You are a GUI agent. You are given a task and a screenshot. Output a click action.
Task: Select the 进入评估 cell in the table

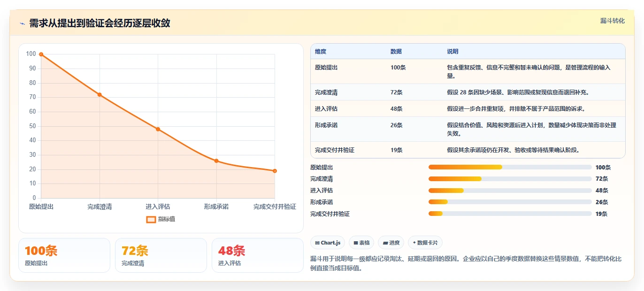click(x=326, y=109)
